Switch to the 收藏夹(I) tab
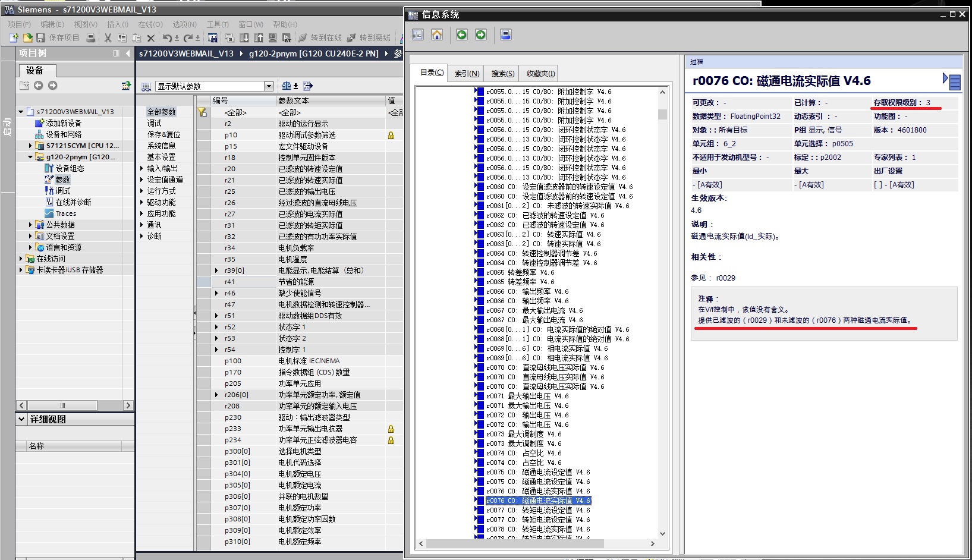 tap(540, 73)
